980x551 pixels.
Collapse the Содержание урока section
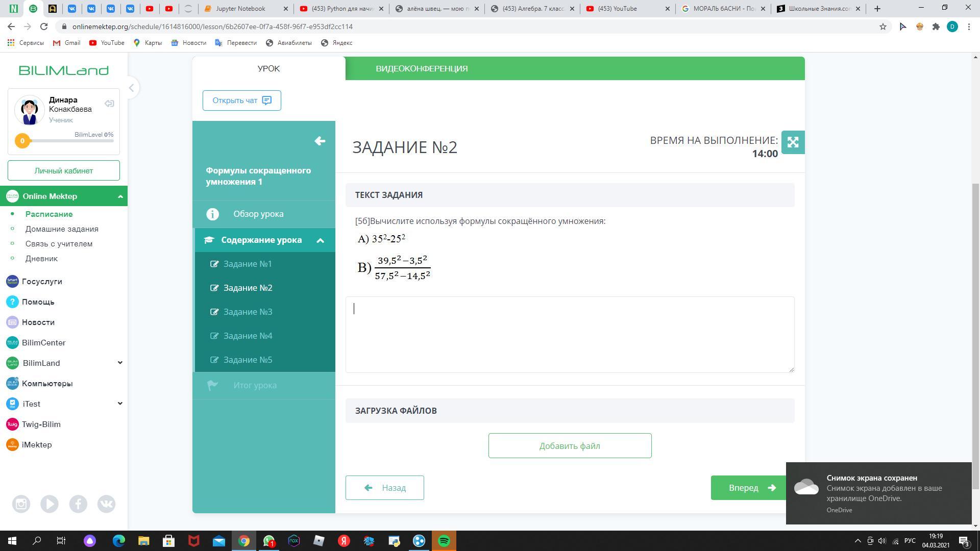320,240
